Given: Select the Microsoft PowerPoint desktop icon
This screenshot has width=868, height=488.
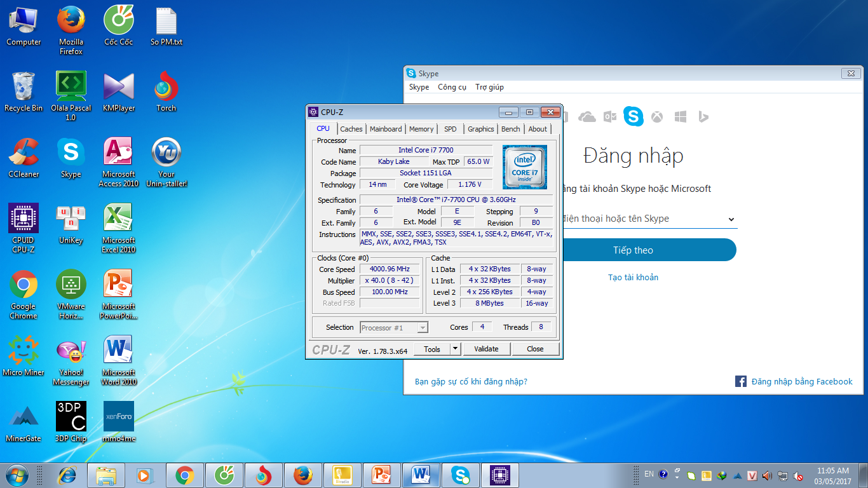Looking at the screenshot, I should coord(119,294).
